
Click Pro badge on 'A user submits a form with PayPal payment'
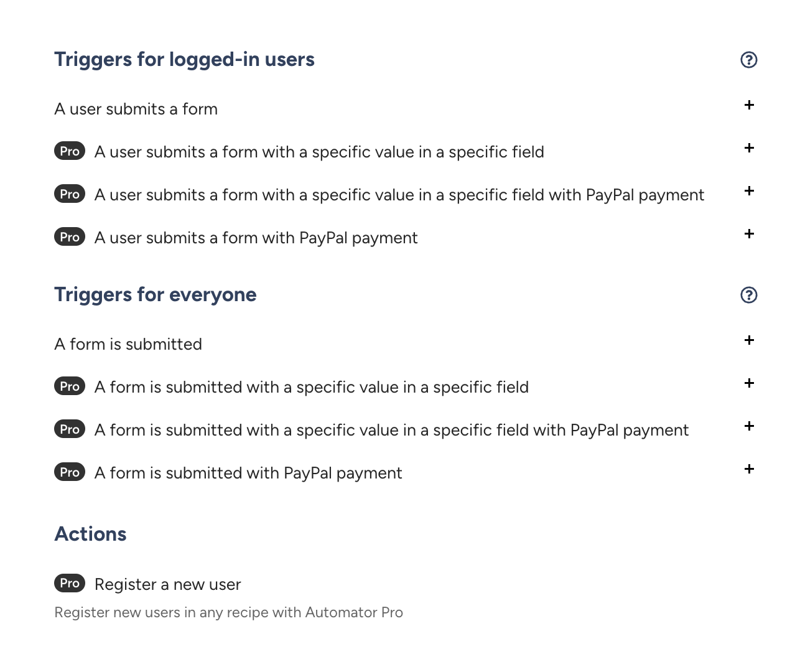(x=70, y=237)
